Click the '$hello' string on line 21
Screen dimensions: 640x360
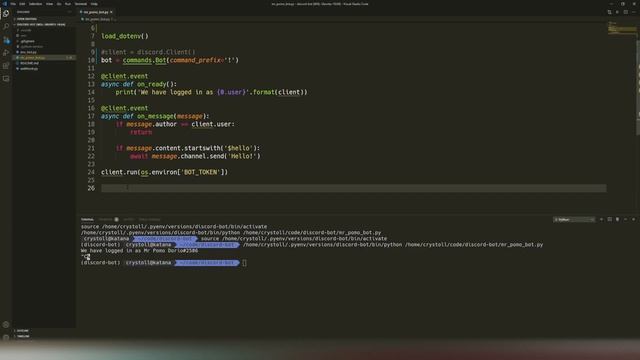(238, 148)
